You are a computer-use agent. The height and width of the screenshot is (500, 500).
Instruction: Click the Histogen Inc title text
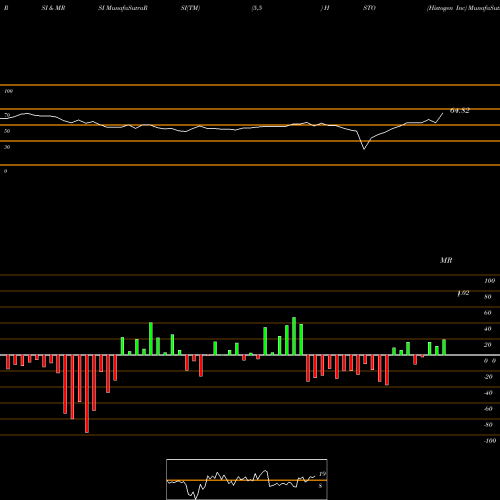coord(447,8)
